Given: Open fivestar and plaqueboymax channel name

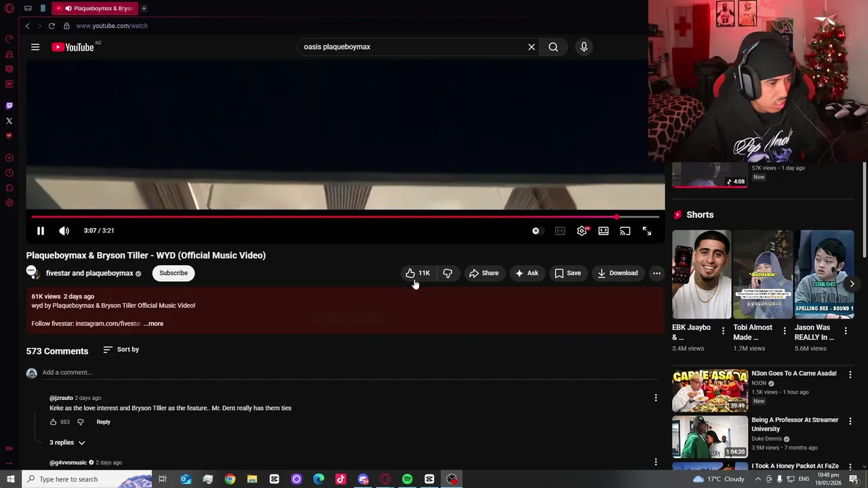Looking at the screenshot, I should (x=90, y=273).
